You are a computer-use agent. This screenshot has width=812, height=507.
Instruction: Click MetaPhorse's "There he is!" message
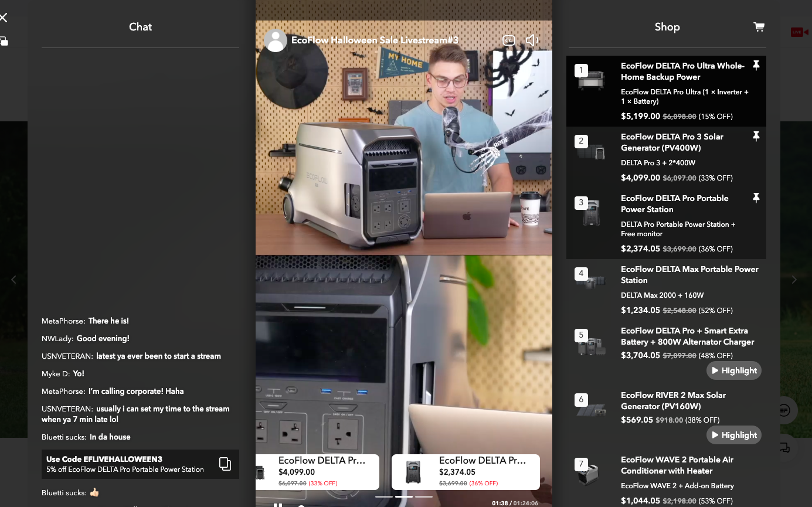108,321
